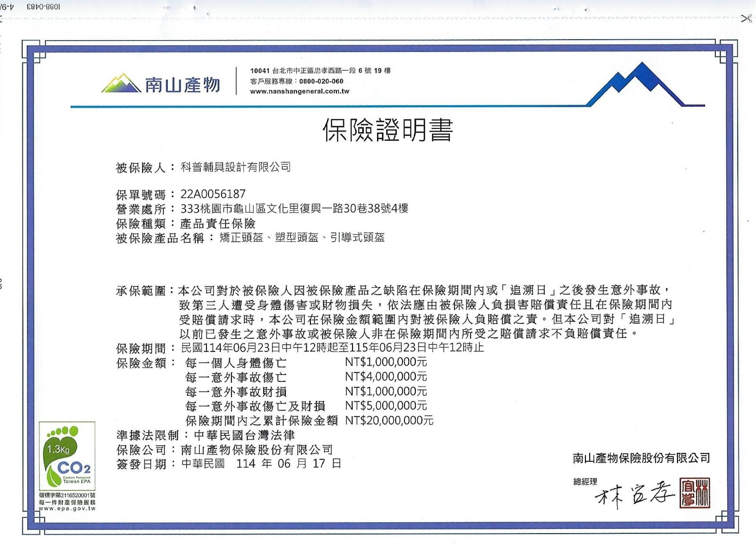The image size is (756, 544).
Task: Select product names 矯正頭盔、塑型頭盔、引導式頭盔
Action: (x=302, y=238)
